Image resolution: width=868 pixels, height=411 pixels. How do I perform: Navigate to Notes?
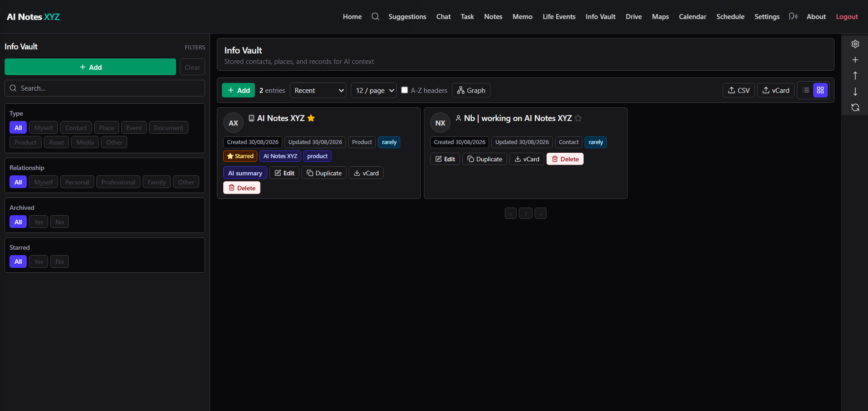coord(493,16)
